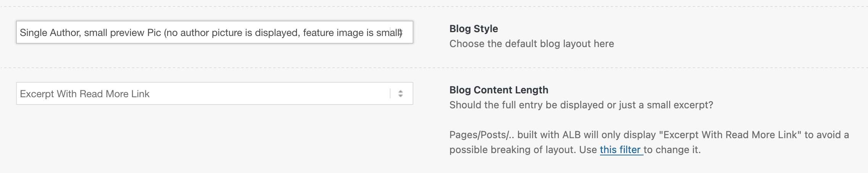Click the down arrow in the Excerpt select

tap(400, 96)
